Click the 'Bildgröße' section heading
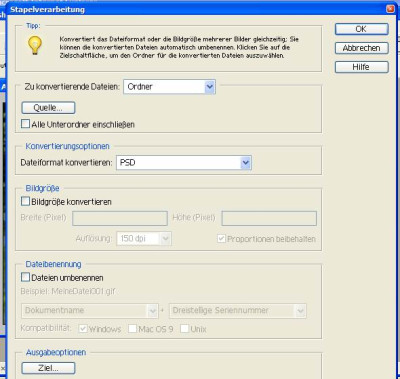This screenshot has height=379, width=400. click(x=42, y=188)
